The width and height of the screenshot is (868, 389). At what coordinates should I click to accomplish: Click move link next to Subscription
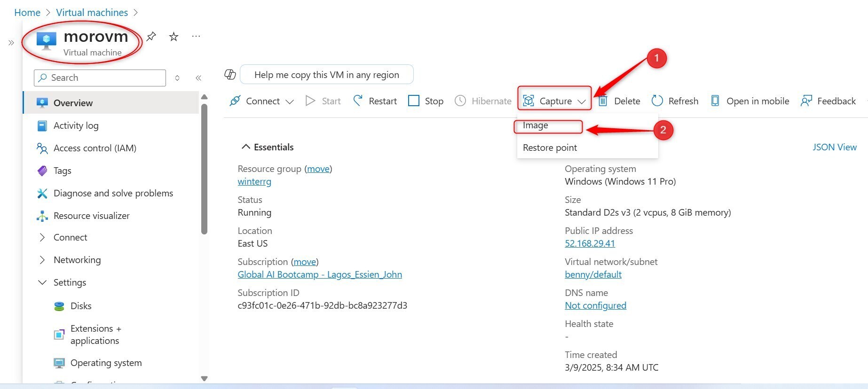tap(305, 262)
